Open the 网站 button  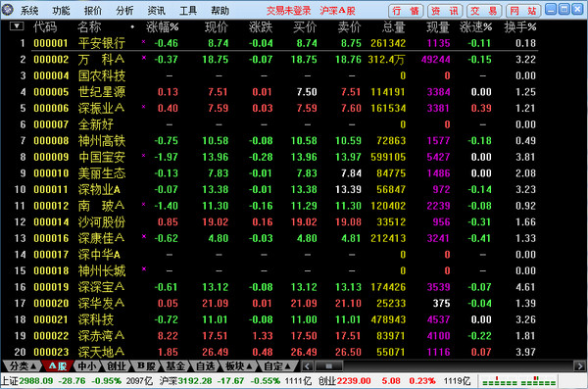[x=522, y=11]
